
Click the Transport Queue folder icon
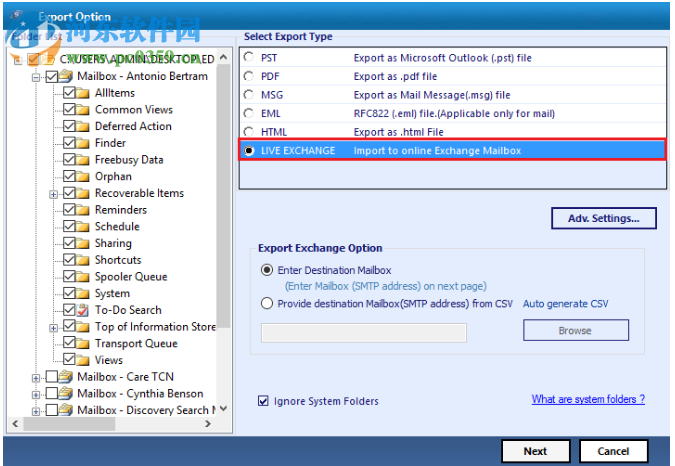(x=83, y=343)
